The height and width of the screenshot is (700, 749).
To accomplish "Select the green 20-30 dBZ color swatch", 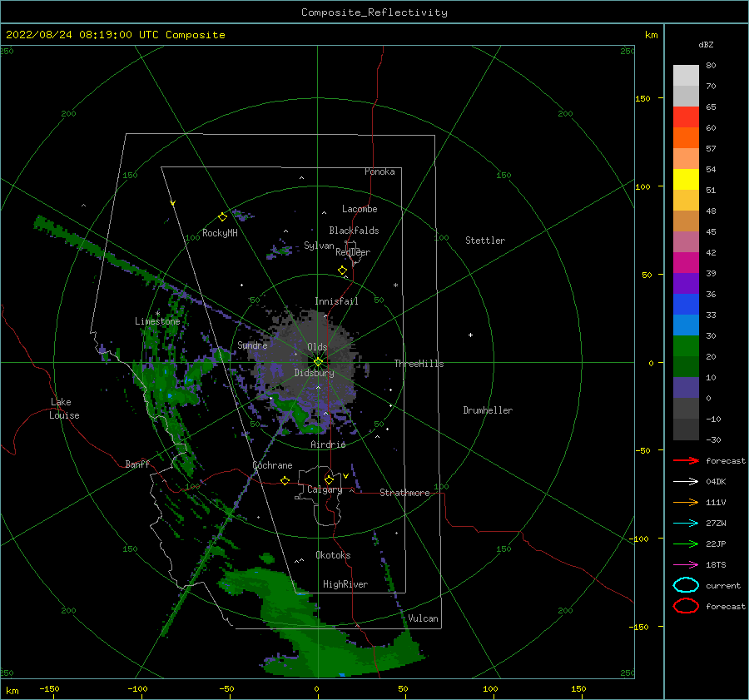I will [686, 346].
